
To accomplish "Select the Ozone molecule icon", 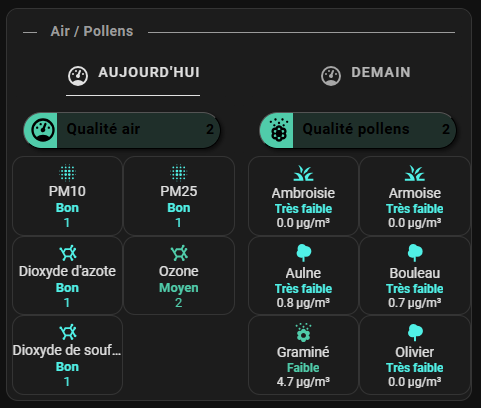I will [x=179, y=253].
